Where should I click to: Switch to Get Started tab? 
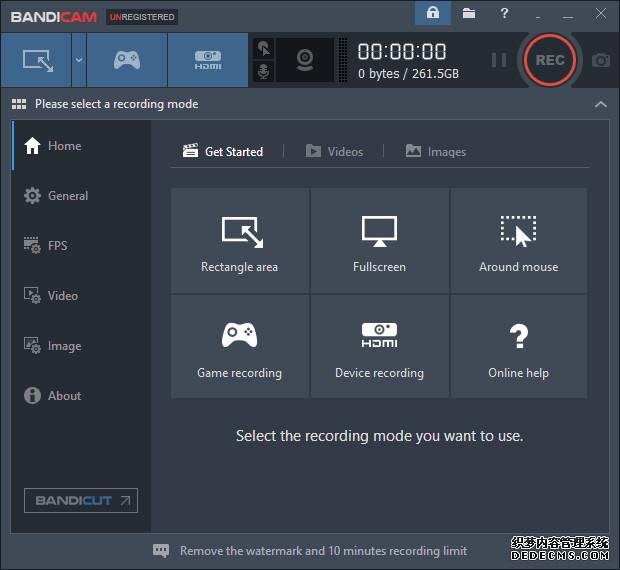(223, 151)
